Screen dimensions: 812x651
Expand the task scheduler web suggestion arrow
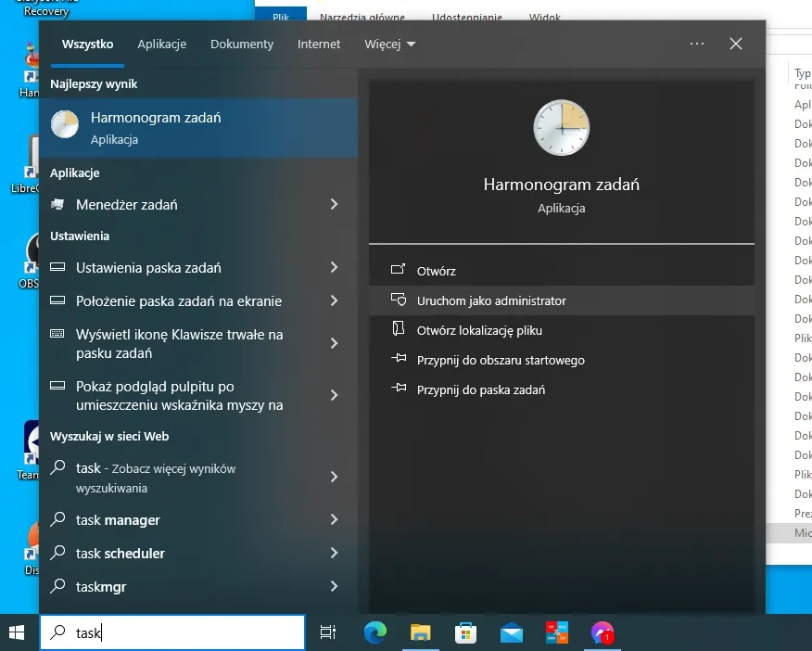coord(335,553)
